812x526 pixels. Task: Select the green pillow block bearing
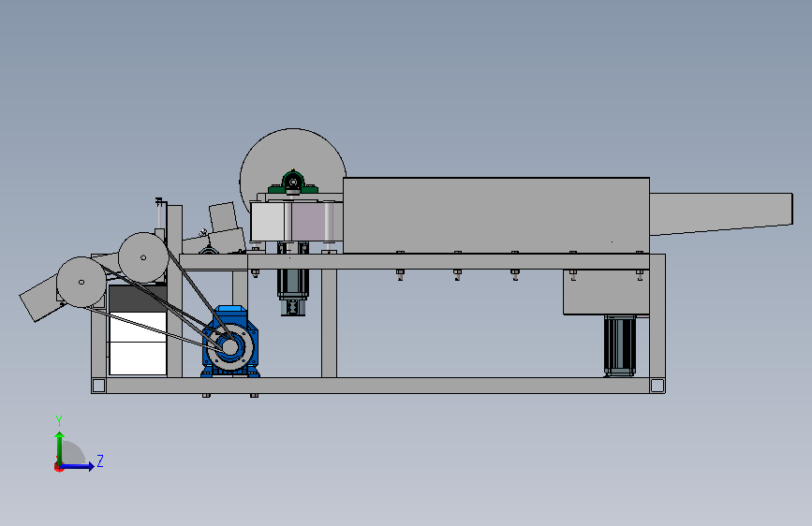coord(293,183)
